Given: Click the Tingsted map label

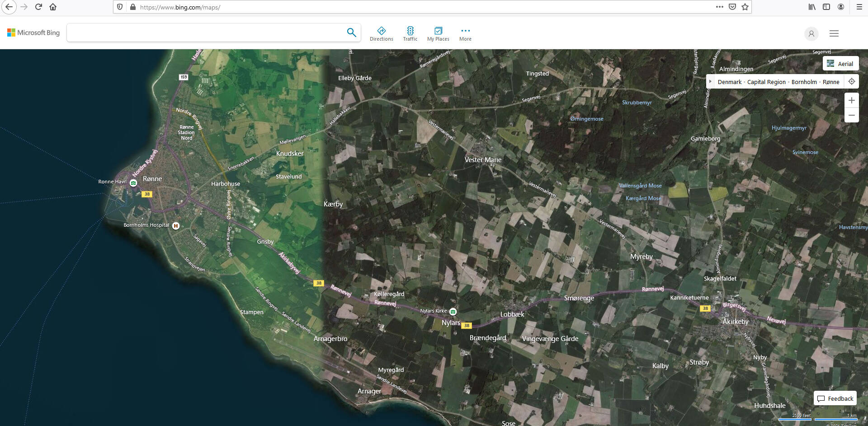Looking at the screenshot, I should tap(538, 74).
